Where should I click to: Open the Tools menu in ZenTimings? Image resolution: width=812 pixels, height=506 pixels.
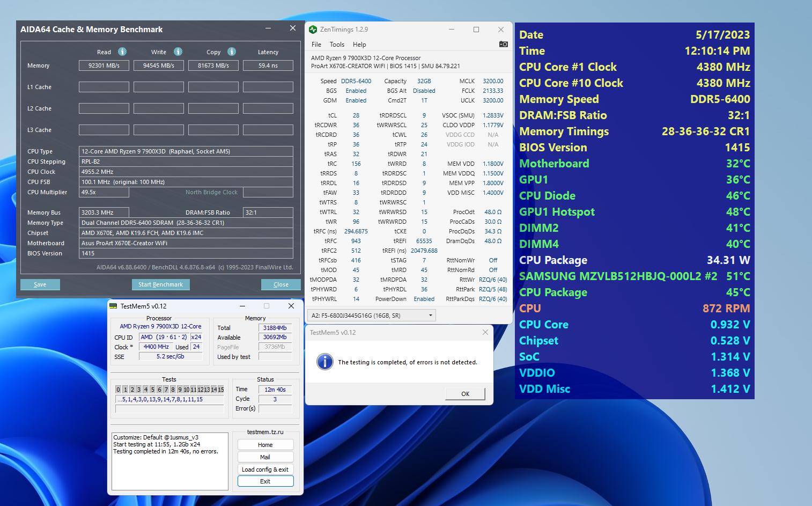click(337, 45)
